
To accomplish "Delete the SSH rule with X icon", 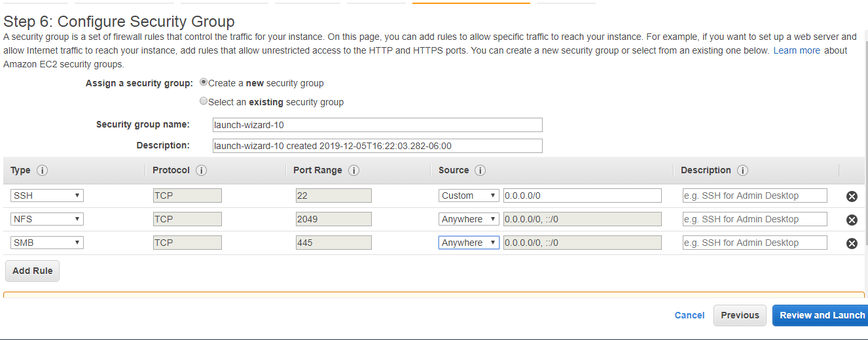I will [x=852, y=196].
